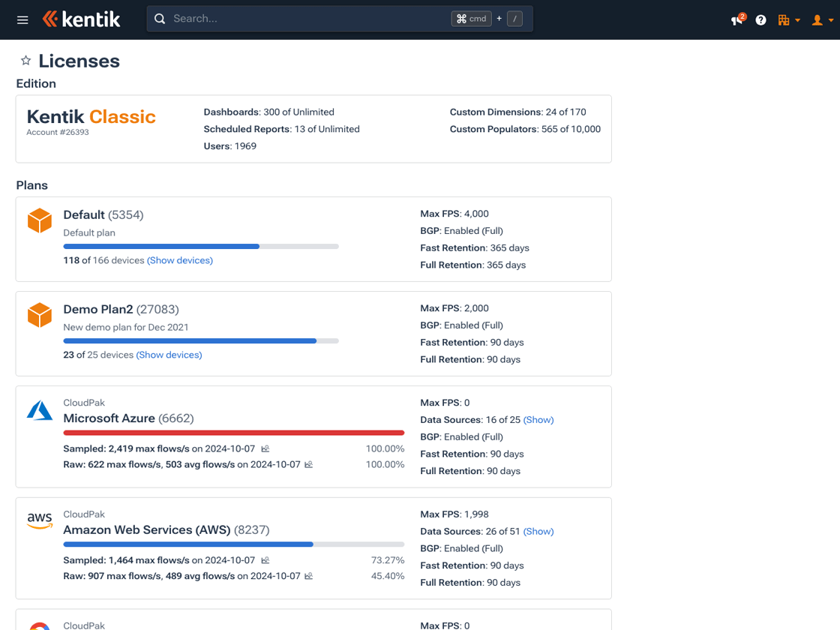Click the AWS logo

[39, 520]
